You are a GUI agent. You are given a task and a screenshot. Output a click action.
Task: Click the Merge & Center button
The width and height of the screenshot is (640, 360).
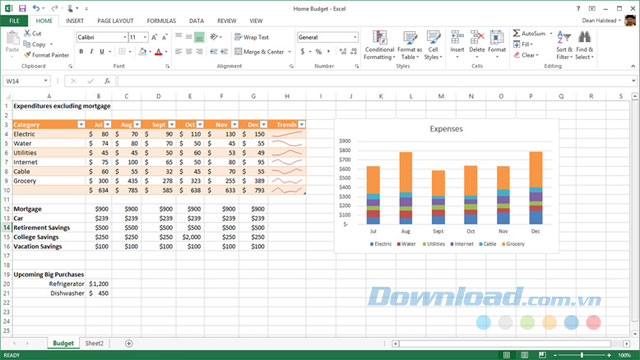[x=260, y=52]
